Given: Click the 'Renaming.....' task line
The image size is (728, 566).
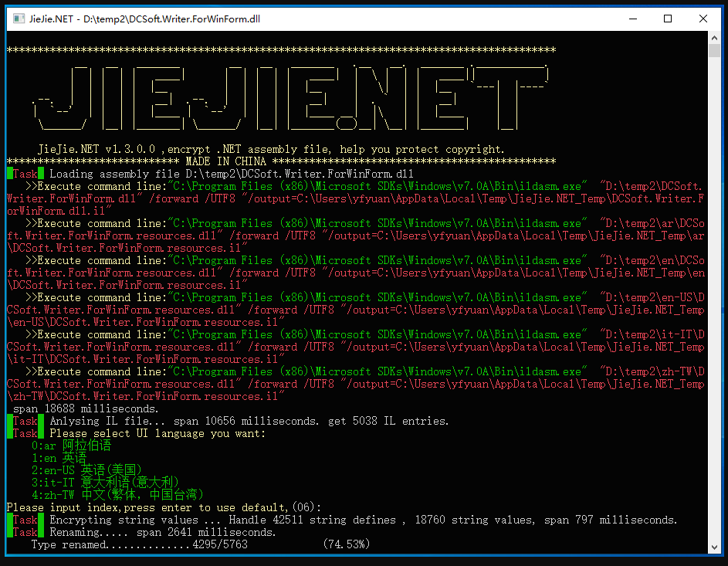Looking at the screenshot, I should click(141, 532).
